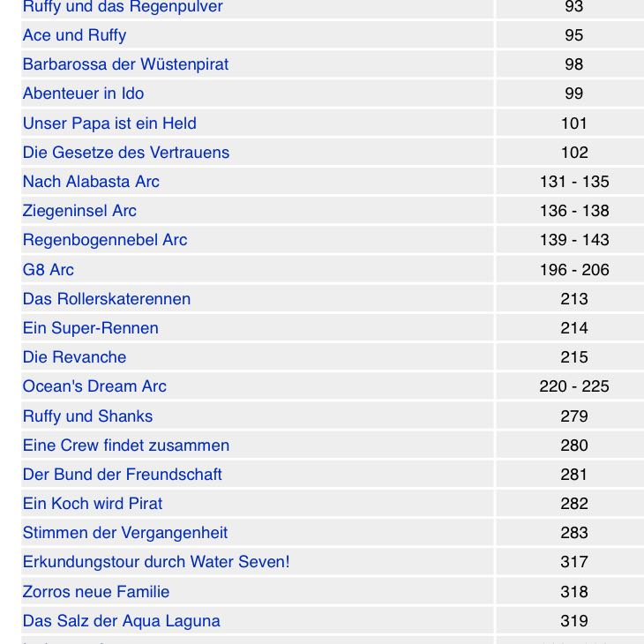This screenshot has width=644, height=644.
Task: Open 'Ruffy und Shanks' link
Action: [87, 416]
